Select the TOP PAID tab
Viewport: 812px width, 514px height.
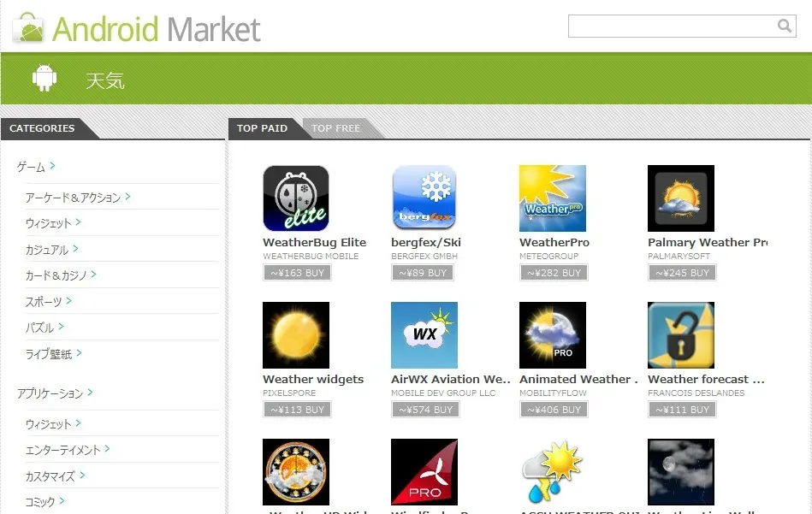[x=262, y=128]
